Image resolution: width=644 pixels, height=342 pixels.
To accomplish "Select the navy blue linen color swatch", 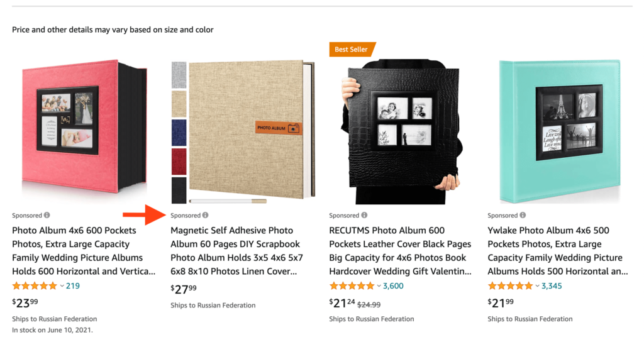I will [179, 133].
